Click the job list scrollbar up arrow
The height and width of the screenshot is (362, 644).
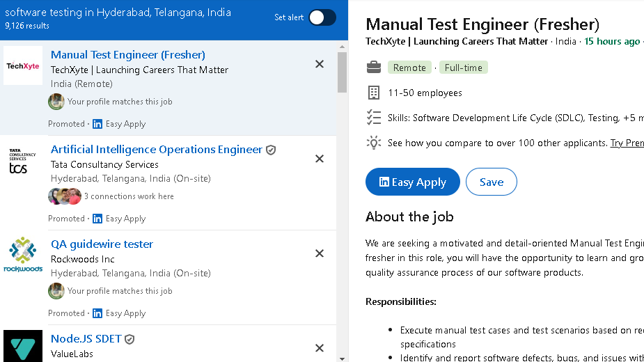point(342,47)
